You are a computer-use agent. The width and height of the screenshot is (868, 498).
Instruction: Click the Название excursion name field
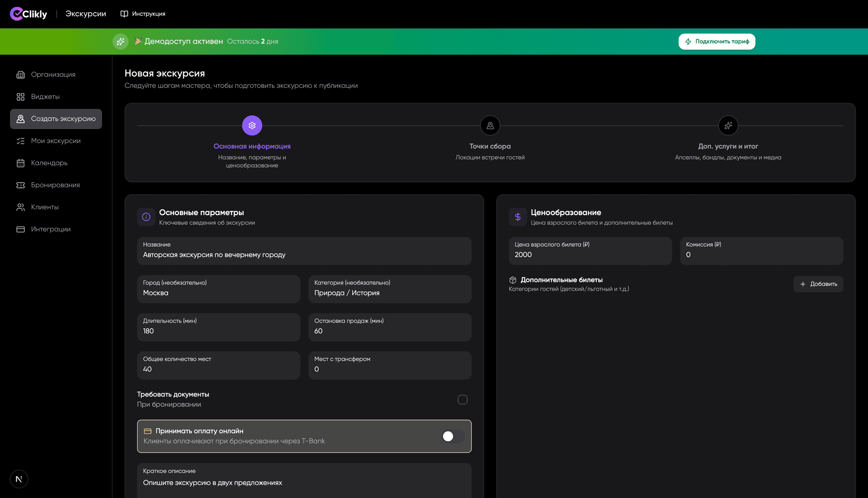(304, 251)
